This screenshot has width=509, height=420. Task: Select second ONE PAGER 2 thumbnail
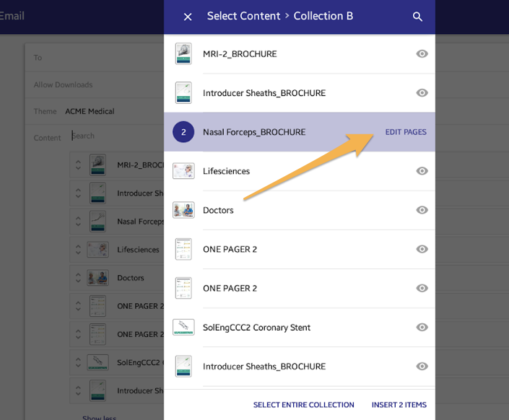[x=183, y=288]
